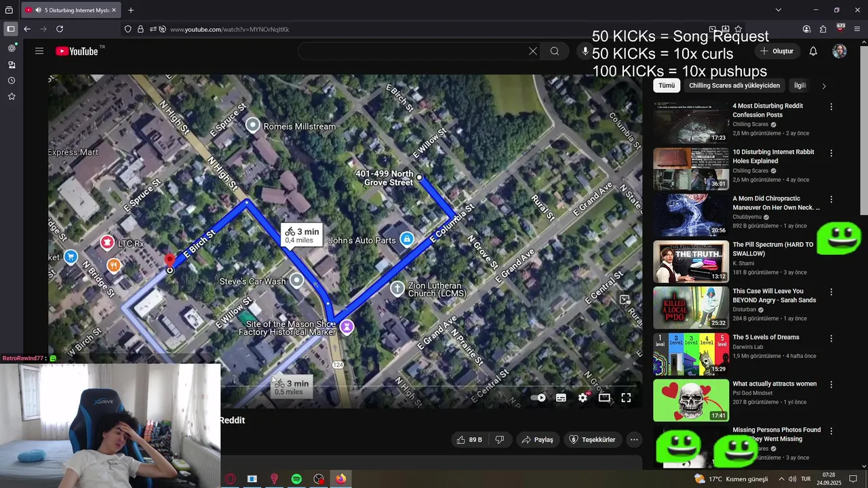Share the video via Paylaş
The height and width of the screenshot is (488, 868).
tap(537, 440)
